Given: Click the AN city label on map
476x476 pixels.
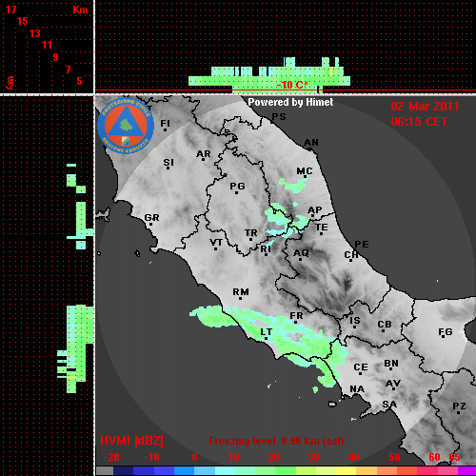Looking at the screenshot, I should tap(311, 143).
